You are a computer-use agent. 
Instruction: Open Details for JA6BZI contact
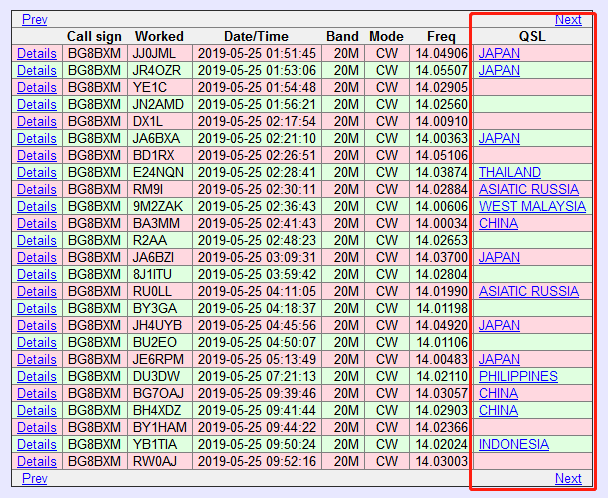tap(37, 258)
